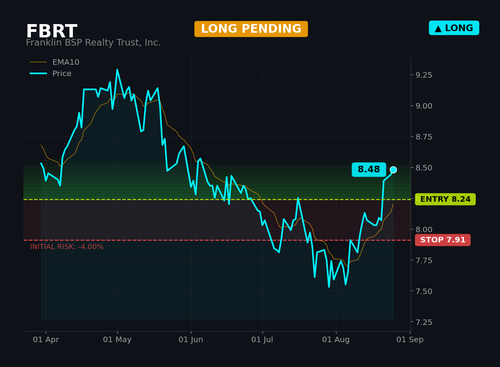This screenshot has height=367, width=500.
Task: Click the 7.25 y-axis tick label
Action: pos(424,322)
